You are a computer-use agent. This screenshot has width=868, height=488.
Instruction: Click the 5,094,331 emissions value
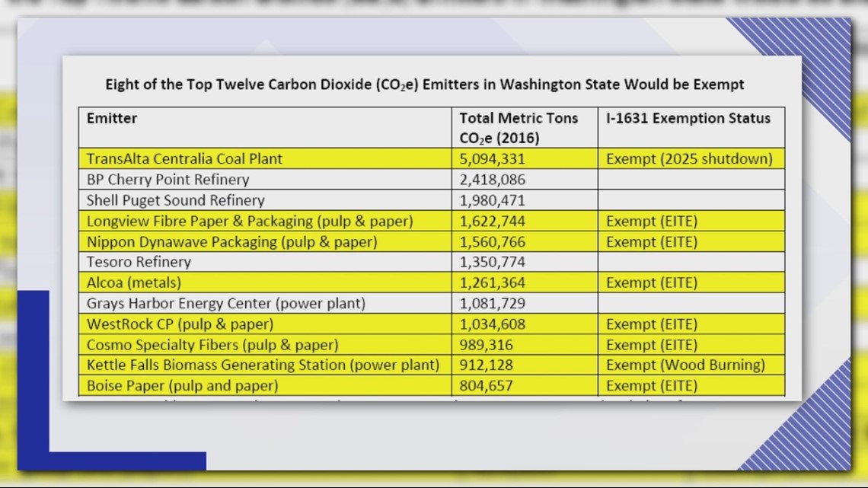coord(492,159)
